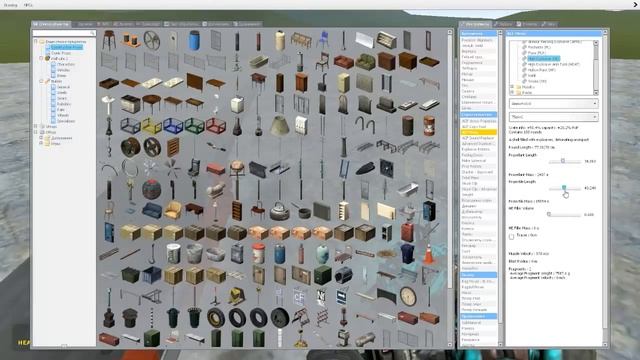
Task: Open the NPCs menu in top bar
Action: [x=28, y=5]
